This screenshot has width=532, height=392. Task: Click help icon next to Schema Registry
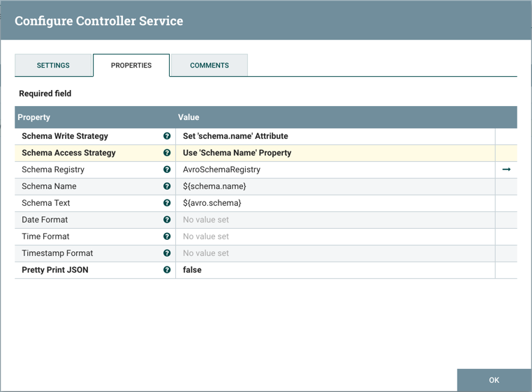pyautogui.click(x=167, y=169)
